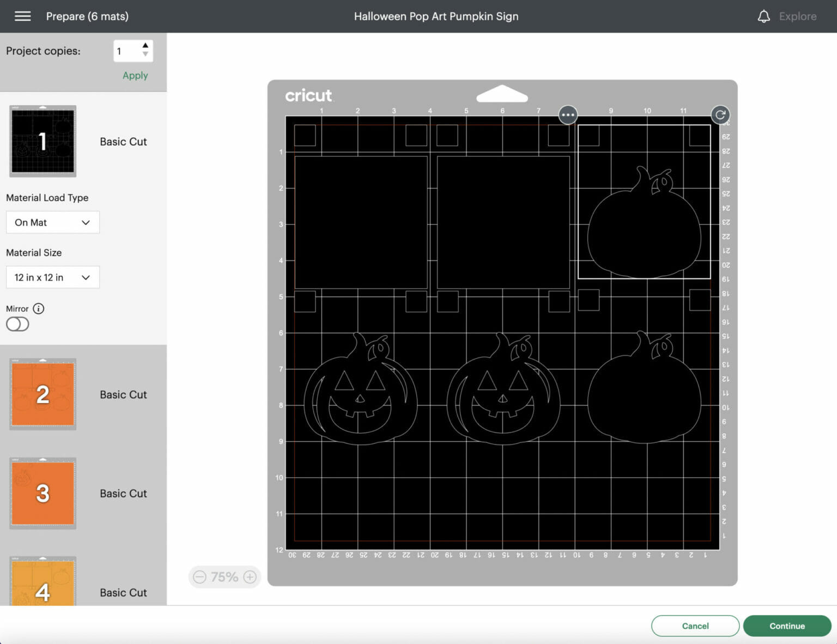Zoom out with the minus icon
Viewport: 837px width, 644px height.
[200, 577]
